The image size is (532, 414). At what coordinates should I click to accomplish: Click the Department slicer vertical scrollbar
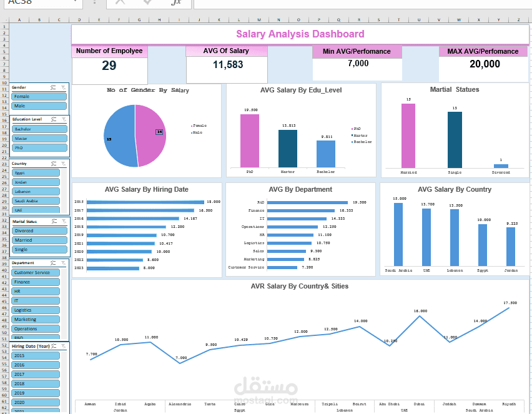click(x=64, y=303)
